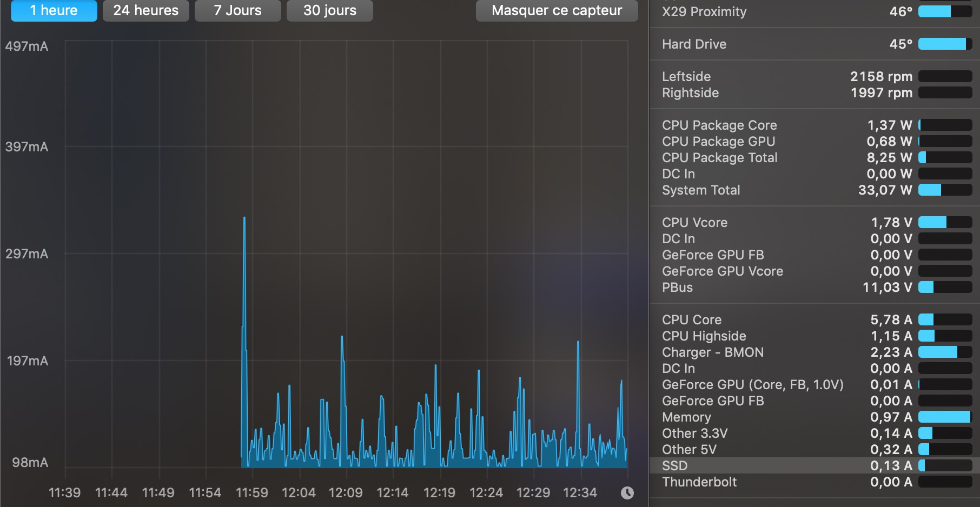Select the Other 3.3V row
Image resolution: width=980 pixels, height=507 pixels.
click(x=815, y=433)
